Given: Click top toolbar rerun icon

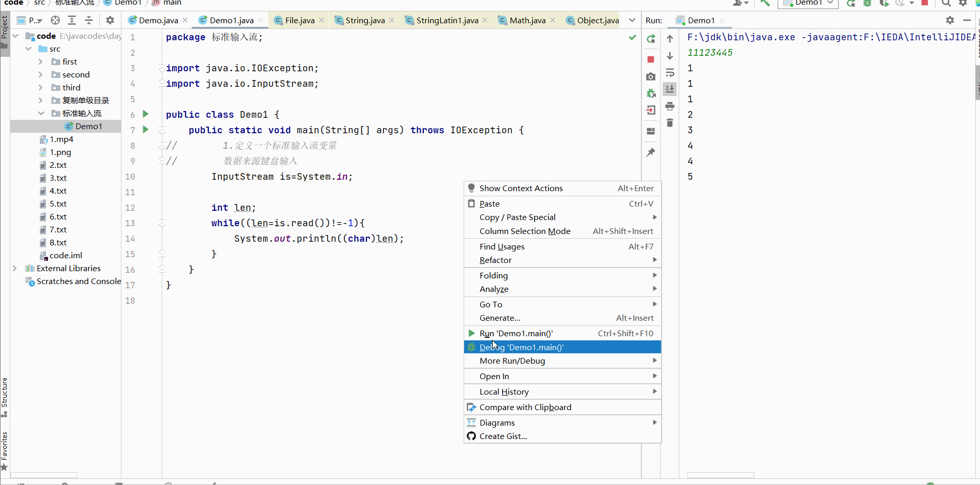Looking at the screenshot, I should [851, 3].
